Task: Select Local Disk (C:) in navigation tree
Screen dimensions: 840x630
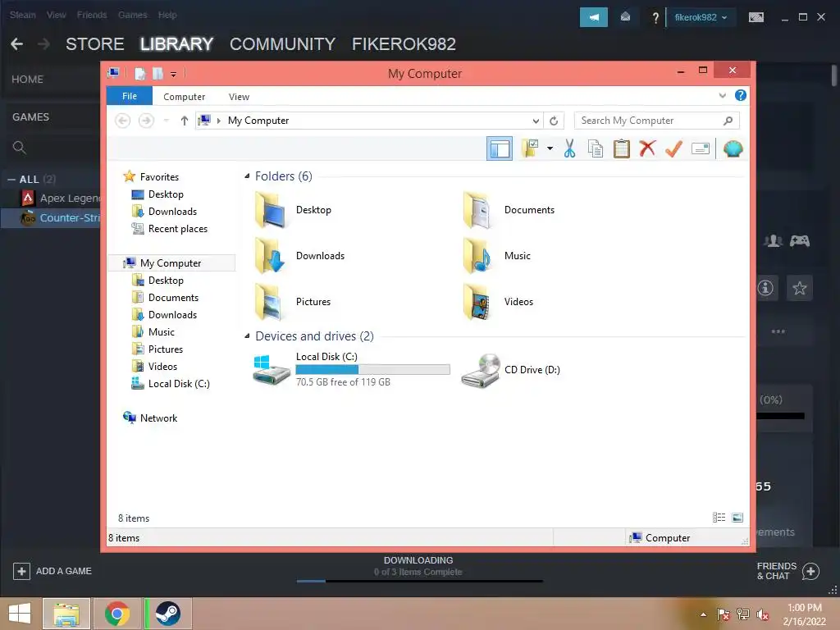Action: [171, 384]
